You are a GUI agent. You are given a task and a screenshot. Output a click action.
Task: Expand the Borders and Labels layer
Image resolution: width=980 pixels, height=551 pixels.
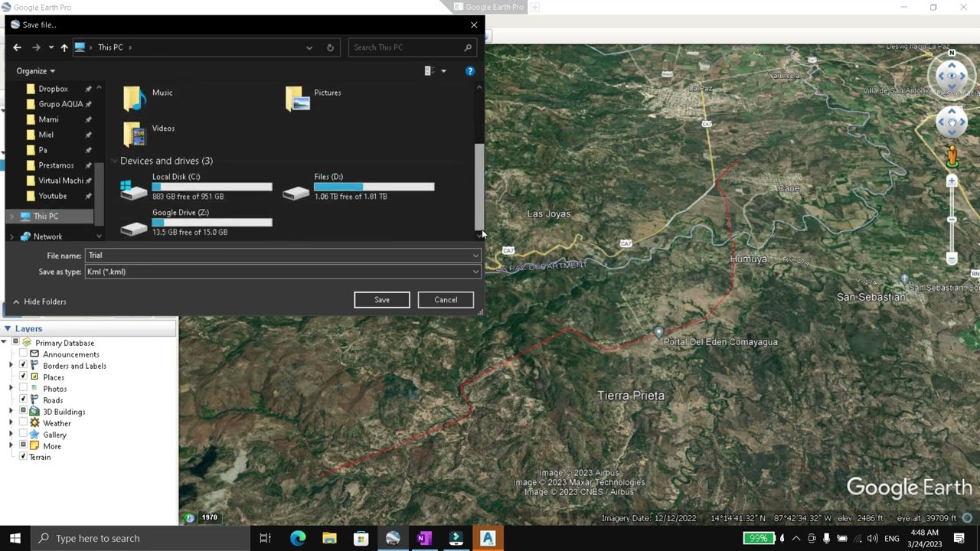[x=11, y=366]
